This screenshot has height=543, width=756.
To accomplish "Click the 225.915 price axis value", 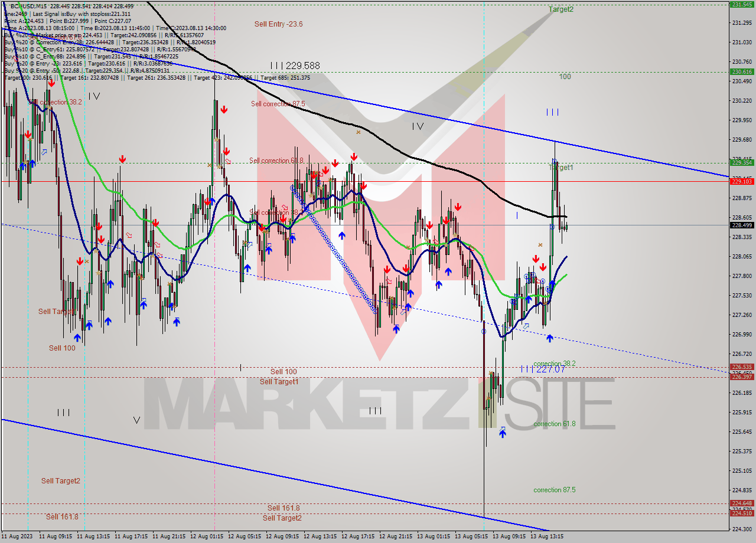I will [741, 413].
